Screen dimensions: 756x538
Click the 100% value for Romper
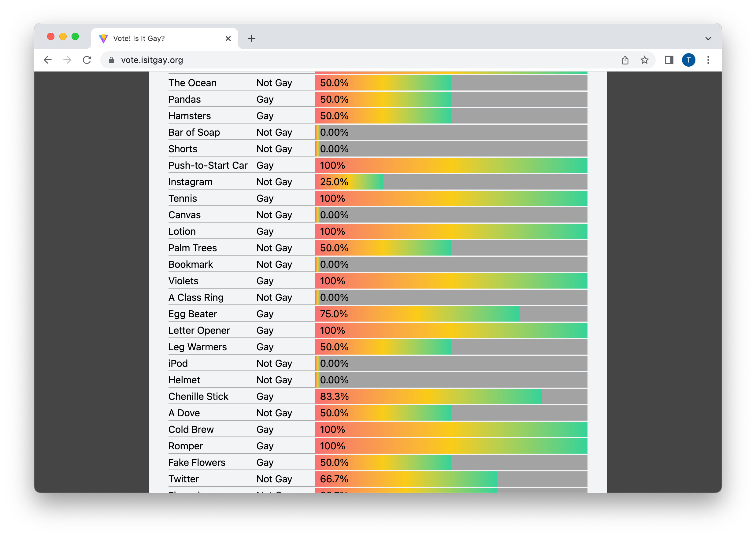[x=332, y=446]
